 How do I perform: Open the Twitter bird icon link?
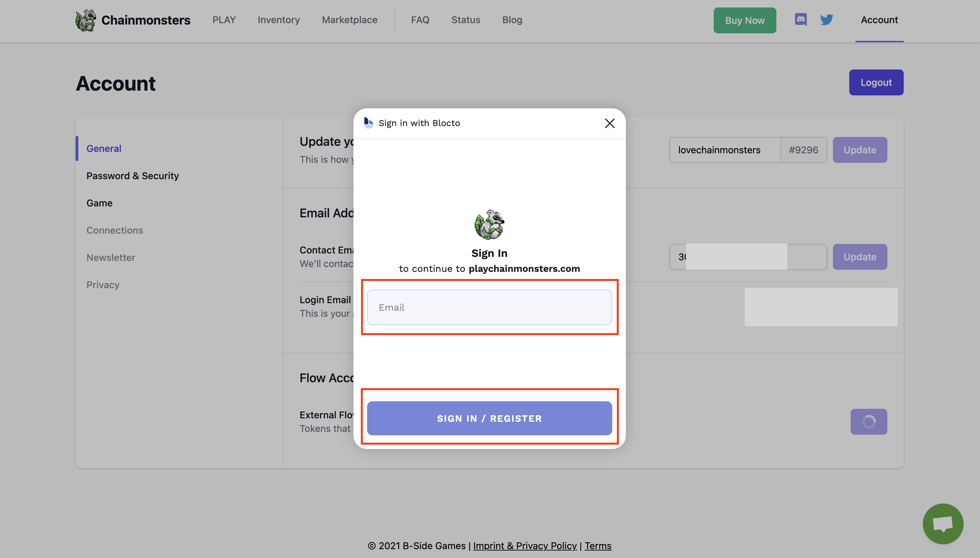pos(826,19)
